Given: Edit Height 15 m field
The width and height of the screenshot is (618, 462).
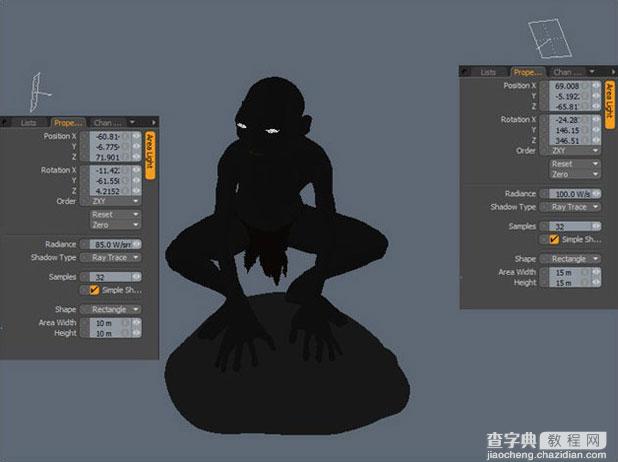Looking at the screenshot, I should [x=570, y=283].
